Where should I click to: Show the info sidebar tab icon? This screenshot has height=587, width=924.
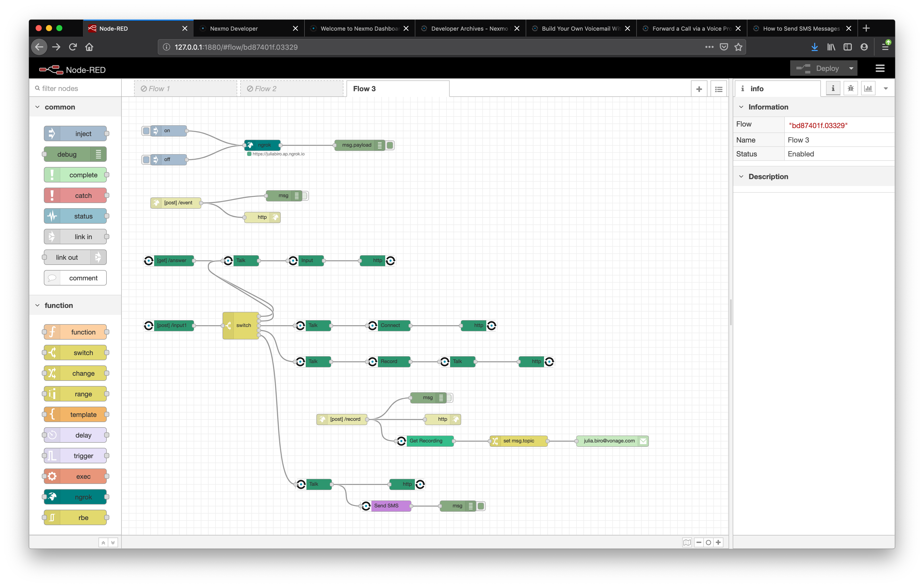(833, 89)
